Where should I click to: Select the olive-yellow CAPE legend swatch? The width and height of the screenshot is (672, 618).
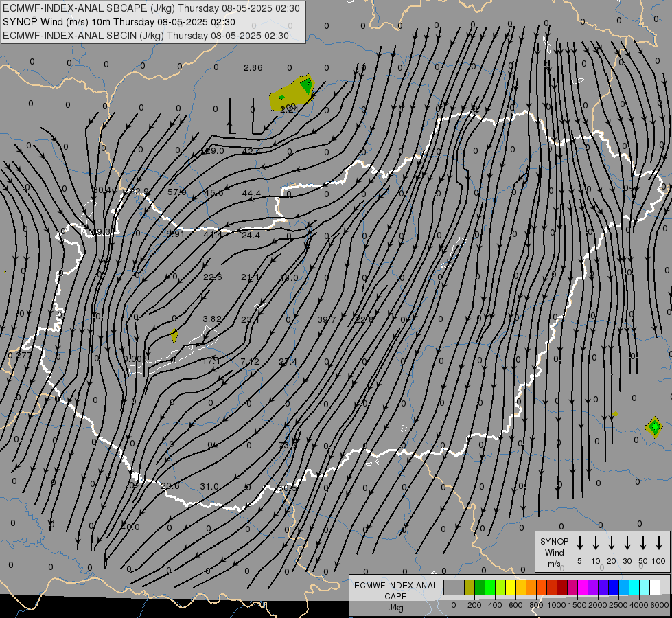tap(470, 587)
